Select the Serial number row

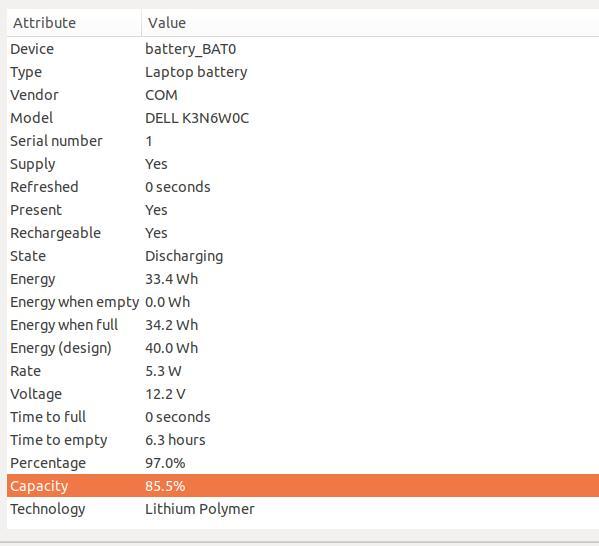tap(303, 141)
